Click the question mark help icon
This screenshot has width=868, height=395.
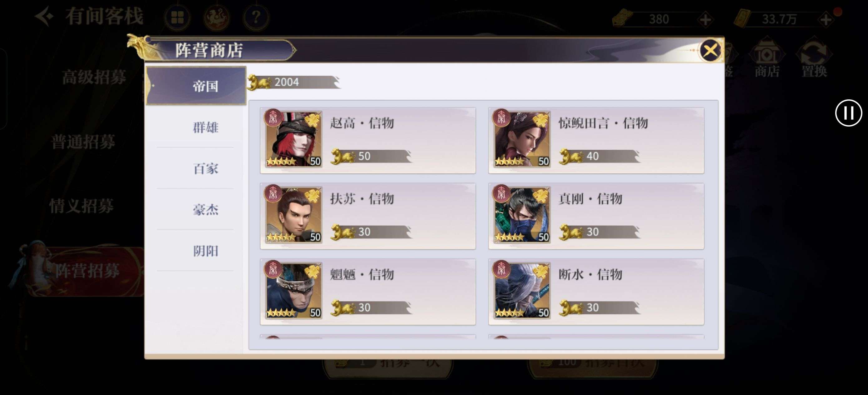256,17
